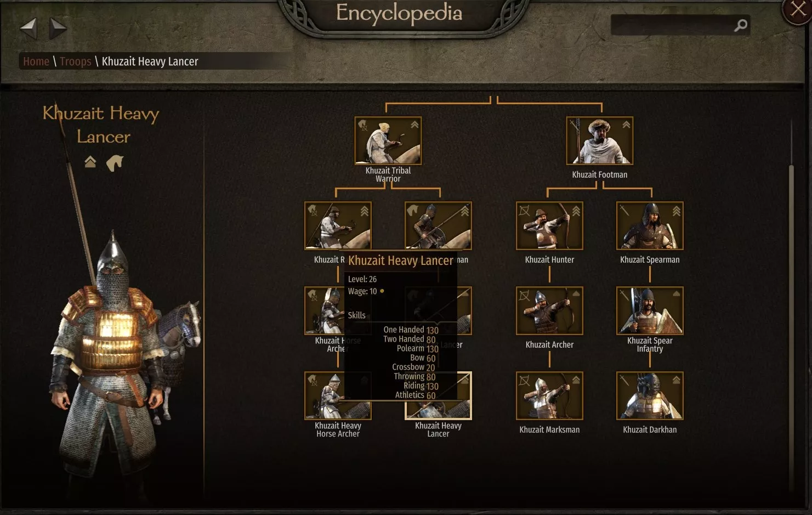Screen dimensions: 812x515
Task: Go forward with the right arrow icon
Action: (58, 28)
